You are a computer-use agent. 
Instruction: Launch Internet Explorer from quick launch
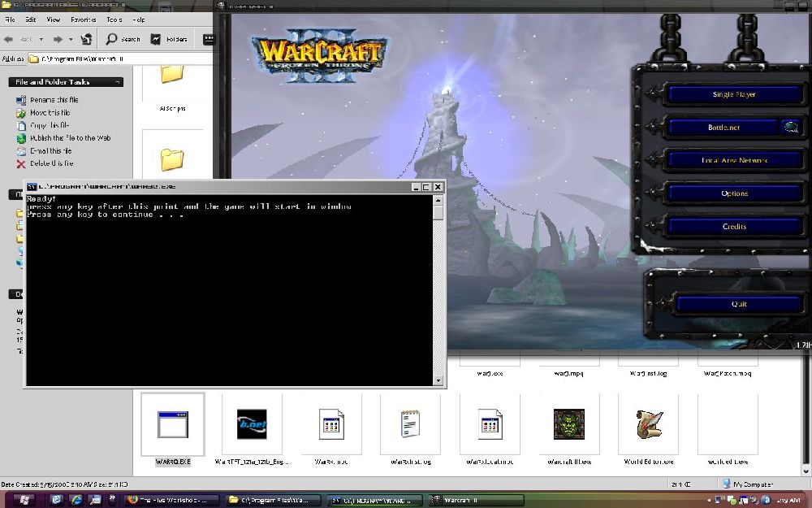tap(76, 500)
